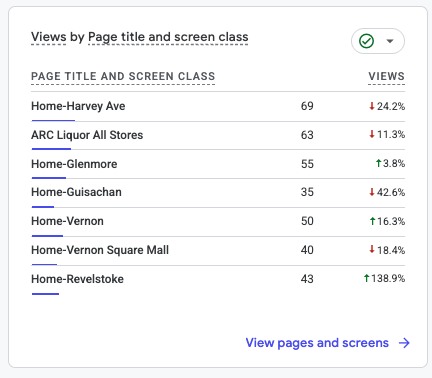Click the 11.3% decrease value
The height and width of the screenshot is (378, 432).
[x=387, y=135]
